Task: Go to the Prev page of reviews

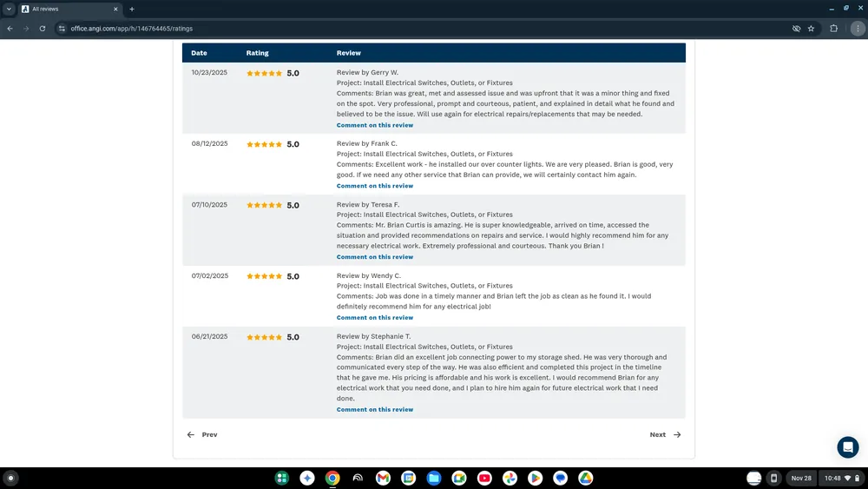Action: pyautogui.click(x=202, y=434)
